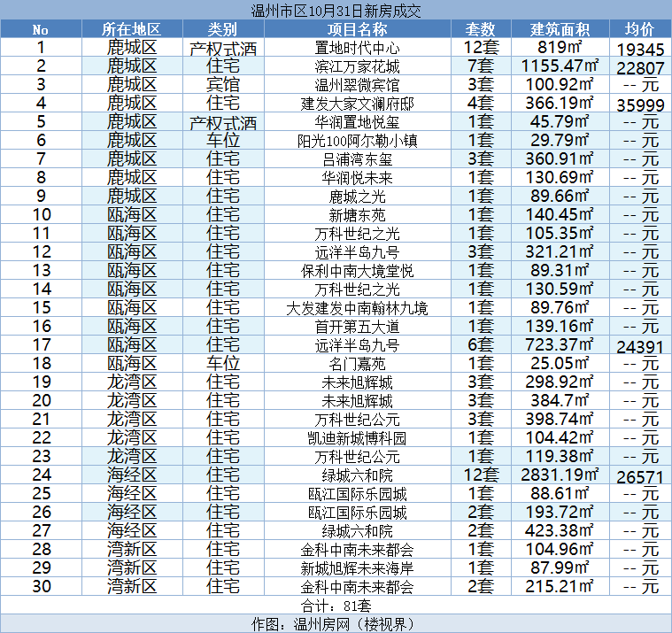Click row number 10
Viewport: 672px width, 633px height.
pos(42,215)
